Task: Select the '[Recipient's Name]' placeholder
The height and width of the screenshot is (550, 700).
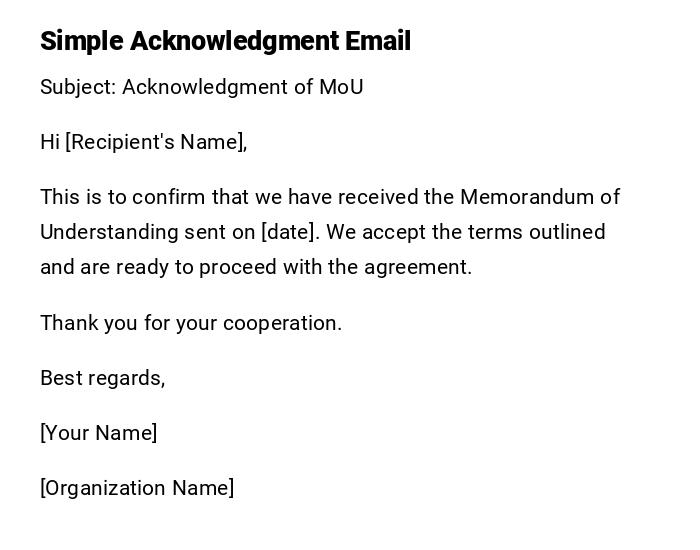Action: coord(156,142)
